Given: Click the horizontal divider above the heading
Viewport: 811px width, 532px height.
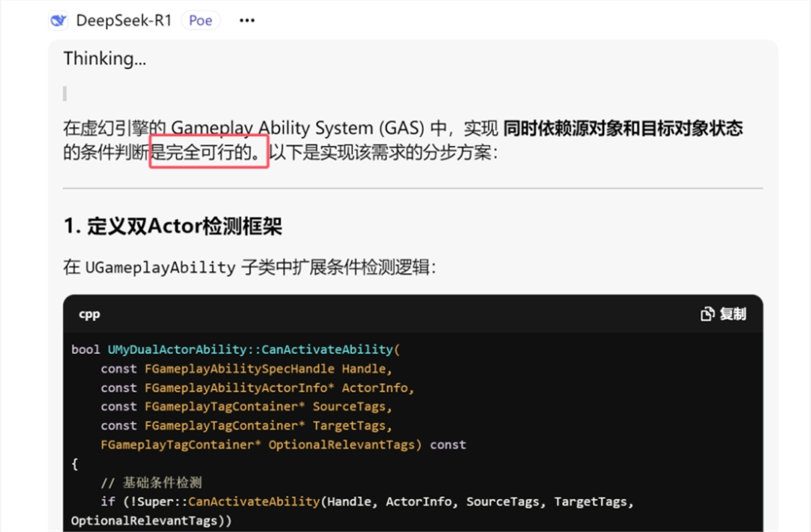Looking at the screenshot, I should [413, 188].
